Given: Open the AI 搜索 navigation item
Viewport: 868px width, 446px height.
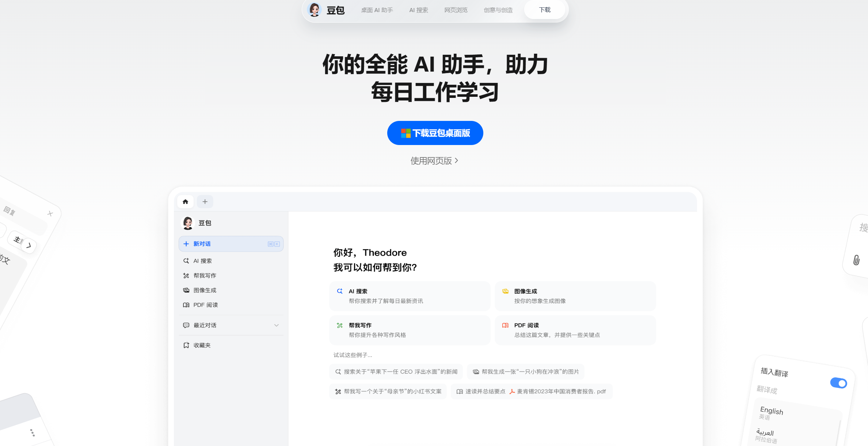Looking at the screenshot, I should pos(419,10).
